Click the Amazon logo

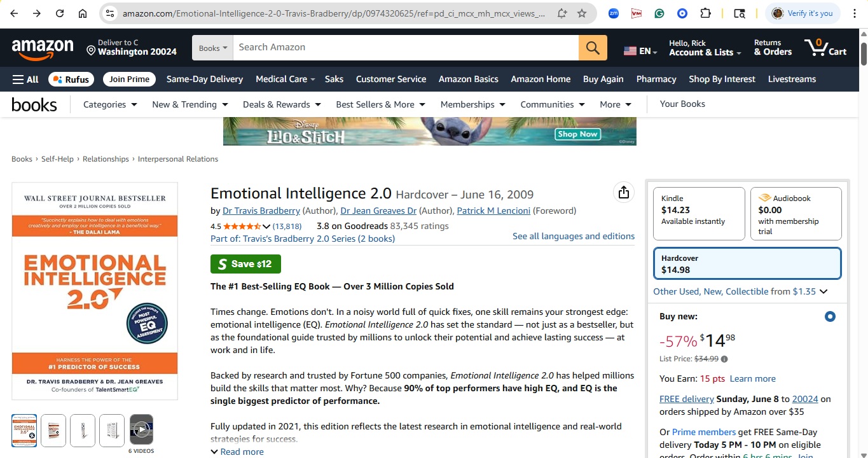coord(43,48)
